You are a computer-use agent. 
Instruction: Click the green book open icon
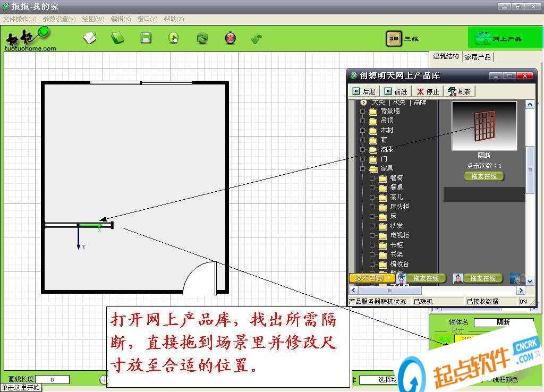tap(117, 38)
